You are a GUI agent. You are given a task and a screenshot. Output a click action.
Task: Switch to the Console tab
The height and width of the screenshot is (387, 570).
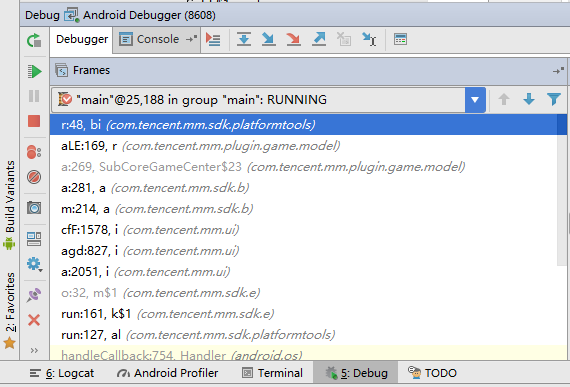(156, 39)
